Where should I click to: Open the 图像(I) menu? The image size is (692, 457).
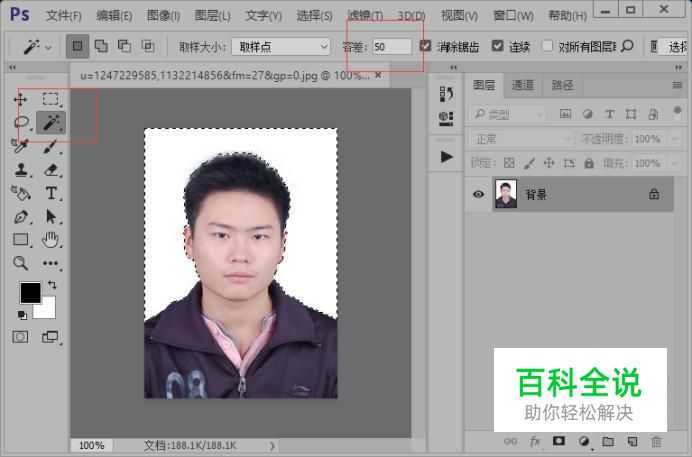pos(163,16)
